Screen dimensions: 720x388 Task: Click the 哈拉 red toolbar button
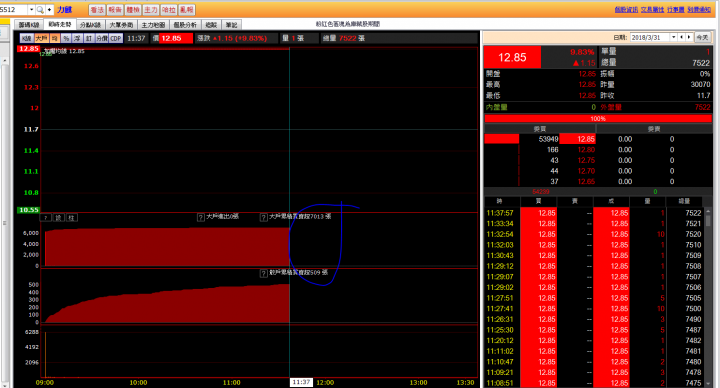click(169, 10)
